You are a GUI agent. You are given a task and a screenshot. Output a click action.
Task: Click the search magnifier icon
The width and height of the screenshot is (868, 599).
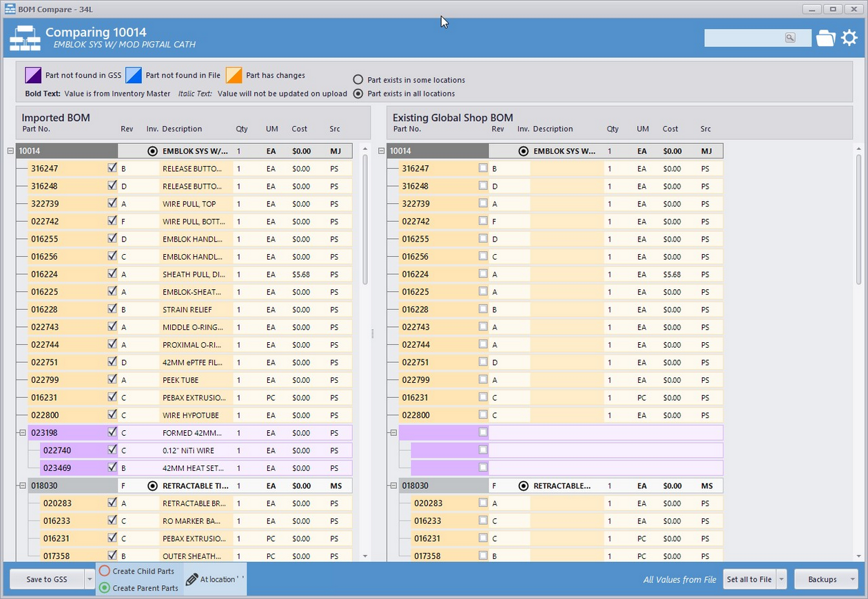pyautogui.click(x=790, y=38)
